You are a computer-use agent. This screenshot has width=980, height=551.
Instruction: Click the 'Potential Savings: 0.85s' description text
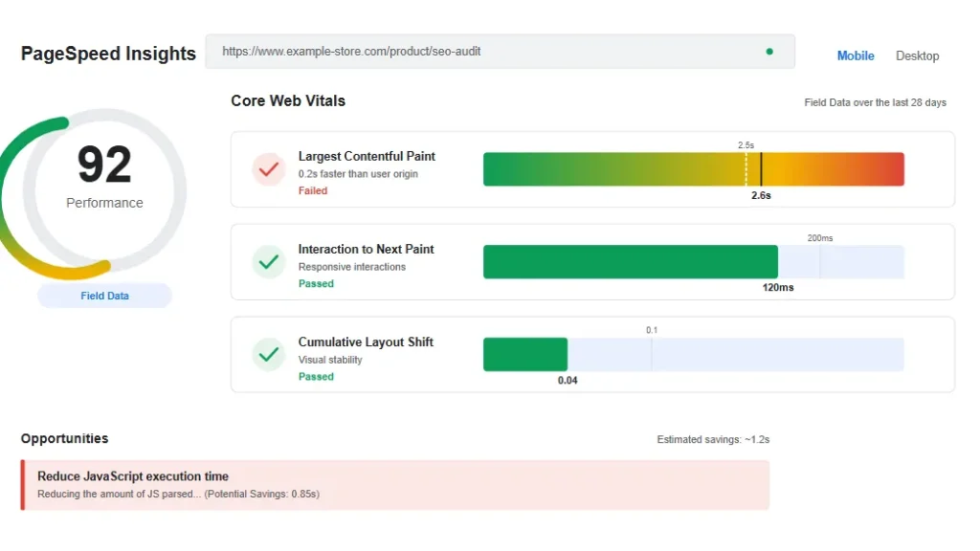pos(178,495)
